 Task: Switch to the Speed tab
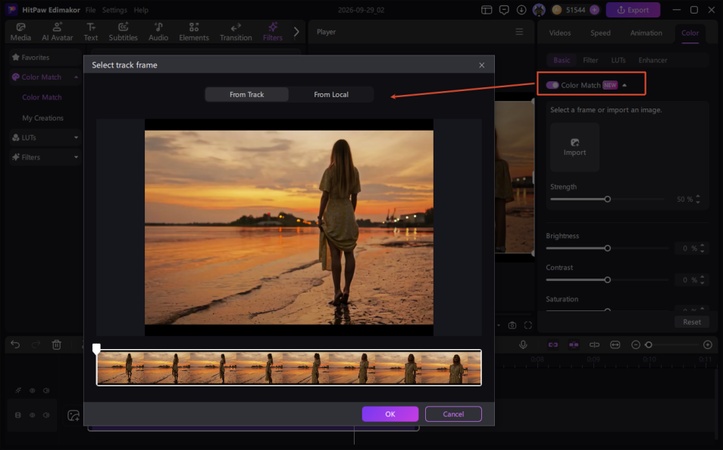600,33
